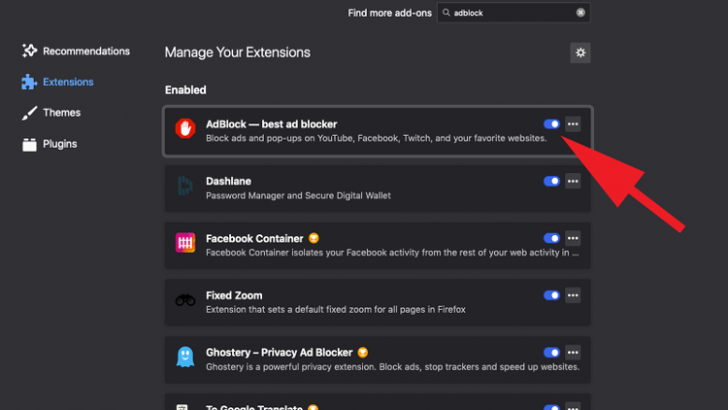The width and height of the screenshot is (728, 410).
Task: Open Ghostery's three-dot options menu
Action: (573, 352)
